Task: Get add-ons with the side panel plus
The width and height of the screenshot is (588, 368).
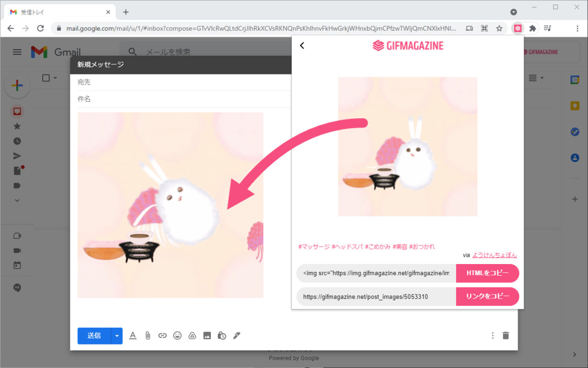Action: click(x=575, y=199)
